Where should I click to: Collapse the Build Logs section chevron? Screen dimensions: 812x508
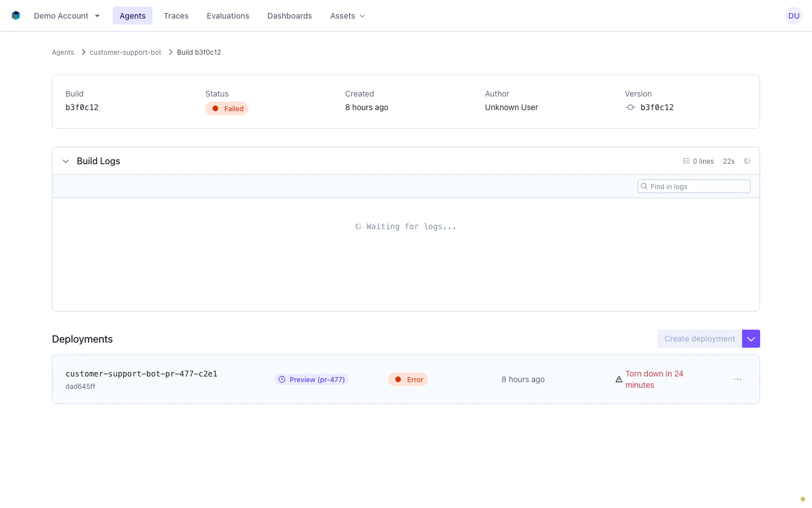pos(65,161)
